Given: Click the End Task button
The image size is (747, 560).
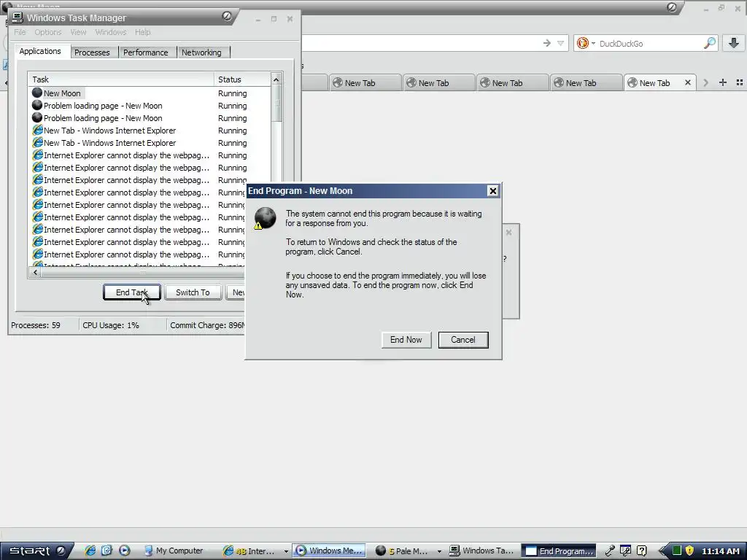Looking at the screenshot, I should pyautogui.click(x=131, y=292).
